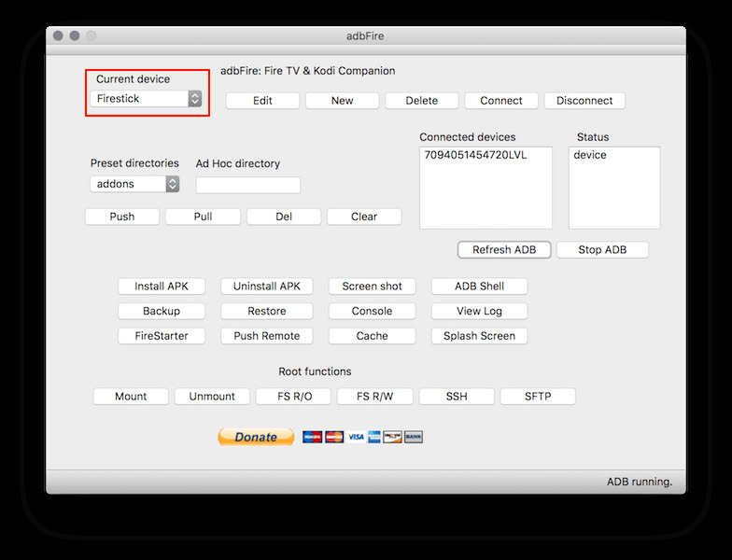Image resolution: width=732 pixels, height=560 pixels.
Task: Pull a file from the device
Action: pyautogui.click(x=204, y=217)
